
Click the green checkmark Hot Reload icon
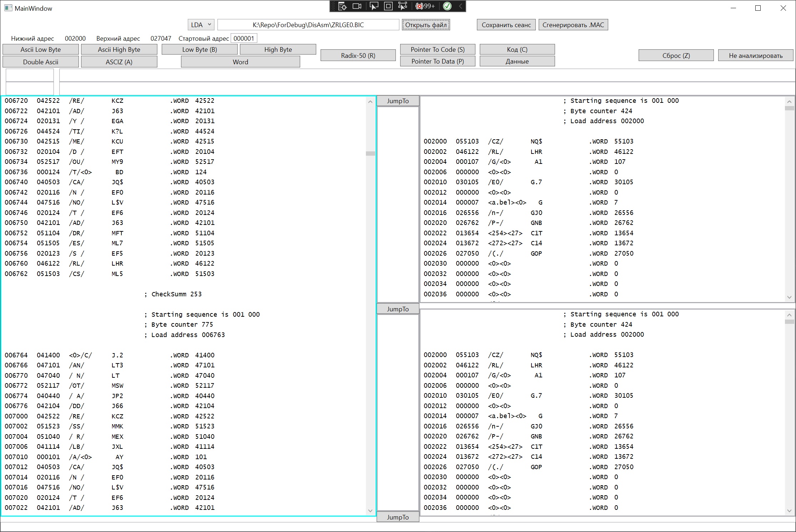(x=447, y=6)
